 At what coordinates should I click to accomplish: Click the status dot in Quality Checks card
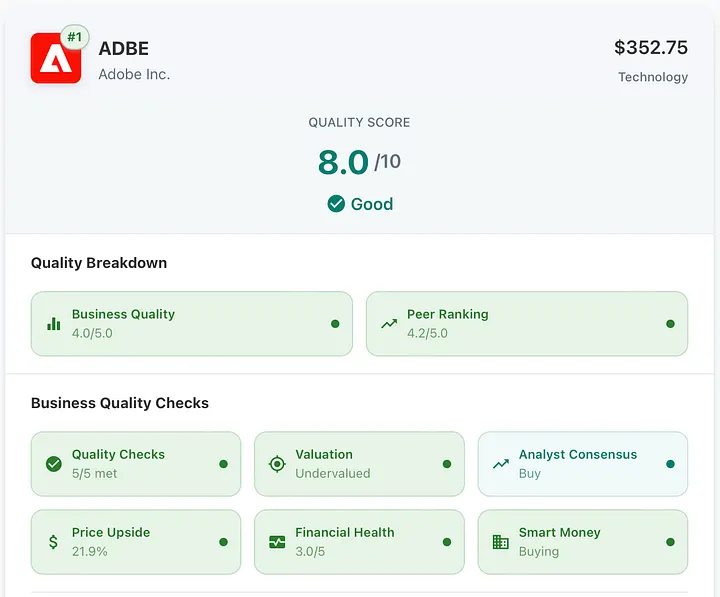click(224, 464)
